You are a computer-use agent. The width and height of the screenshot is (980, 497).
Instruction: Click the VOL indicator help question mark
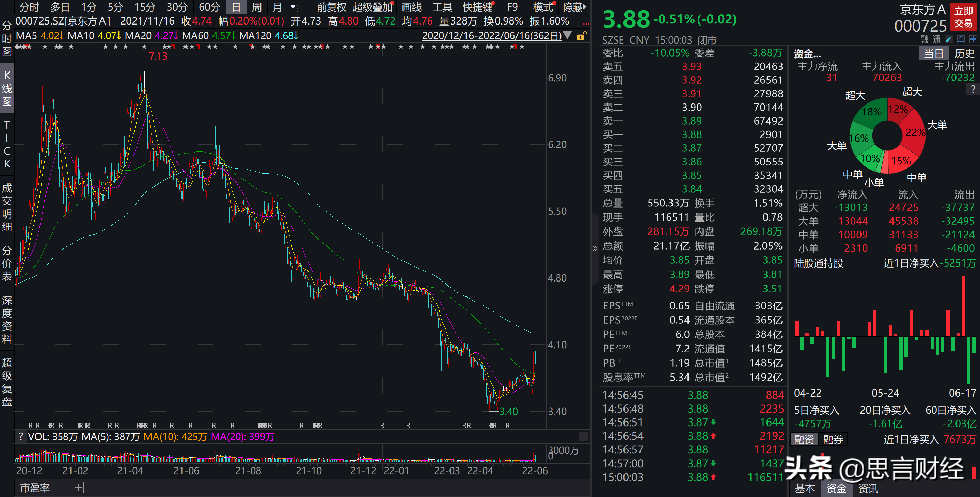point(21,436)
